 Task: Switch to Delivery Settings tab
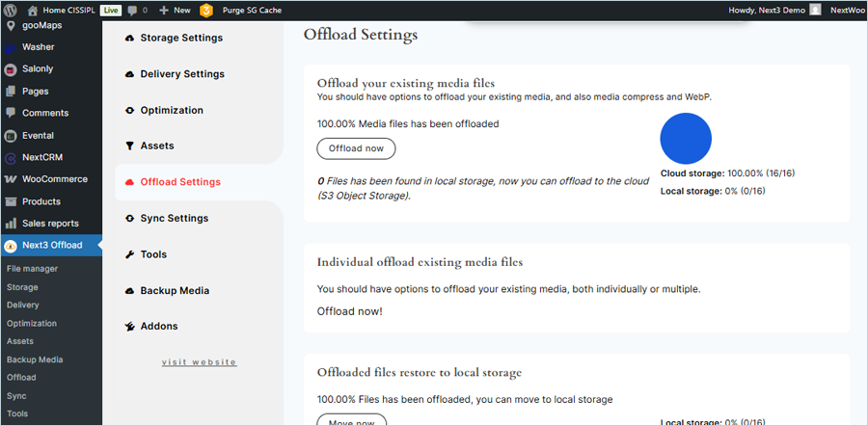pos(181,74)
